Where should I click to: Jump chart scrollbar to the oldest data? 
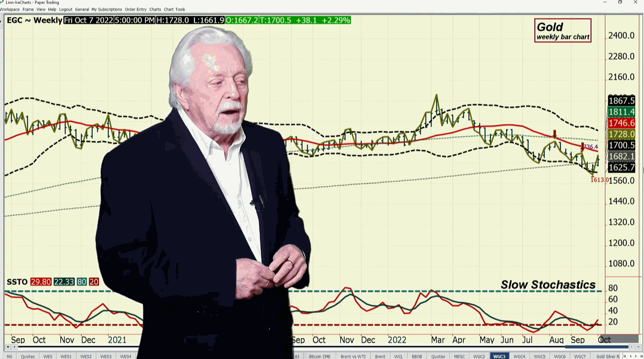click(8, 347)
